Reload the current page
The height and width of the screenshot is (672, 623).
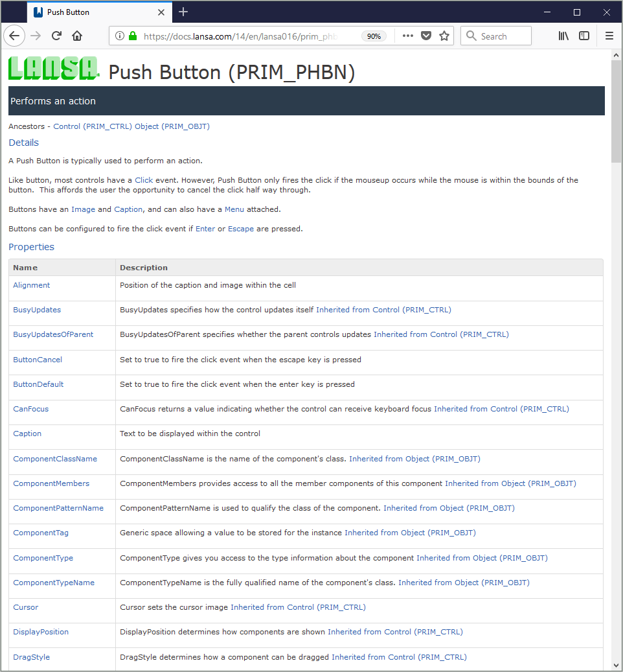tap(56, 36)
